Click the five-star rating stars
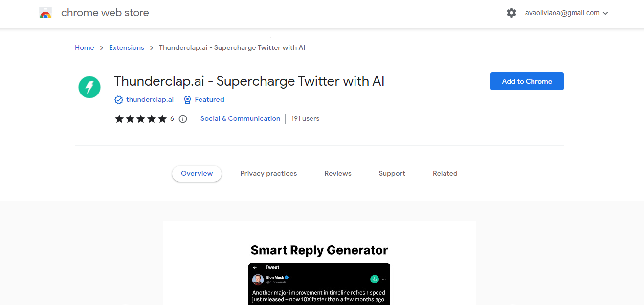 point(141,119)
